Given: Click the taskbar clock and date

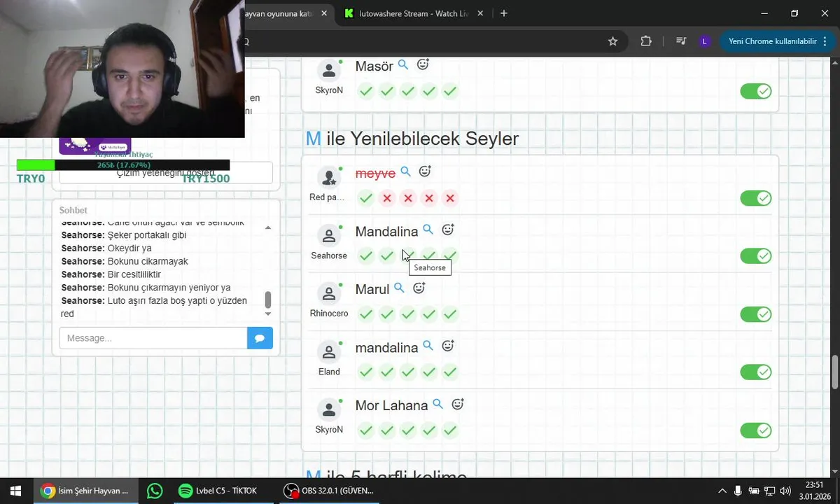Looking at the screenshot, I should tap(814, 491).
